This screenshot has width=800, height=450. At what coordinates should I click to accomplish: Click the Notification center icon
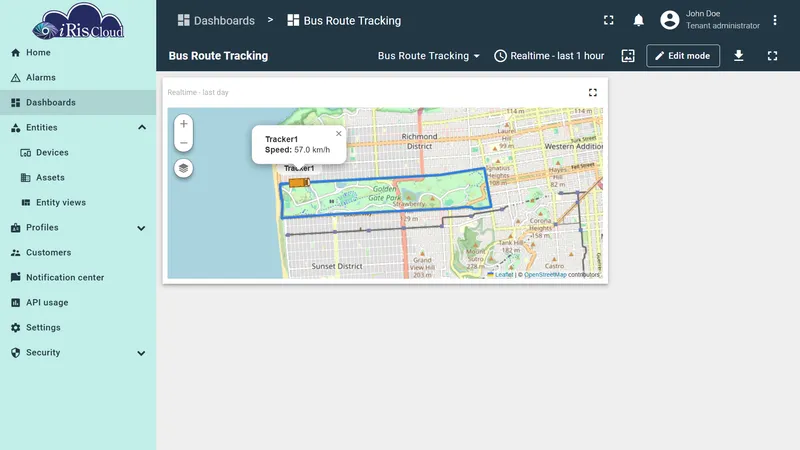click(x=15, y=277)
